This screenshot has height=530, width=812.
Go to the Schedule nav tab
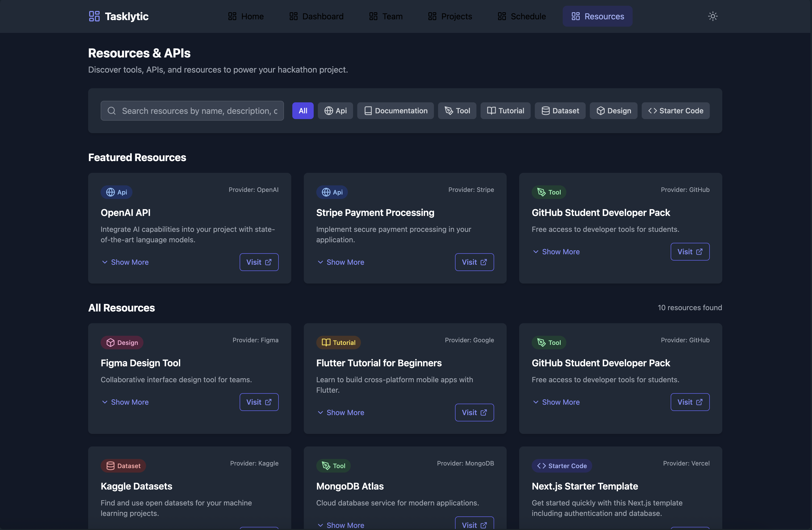[522, 16]
